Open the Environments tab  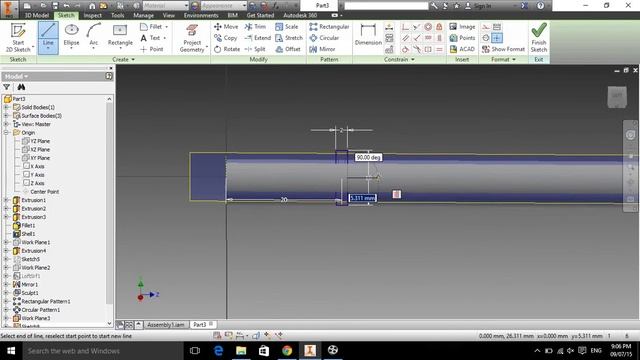pyautogui.click(x=201, y=15)
